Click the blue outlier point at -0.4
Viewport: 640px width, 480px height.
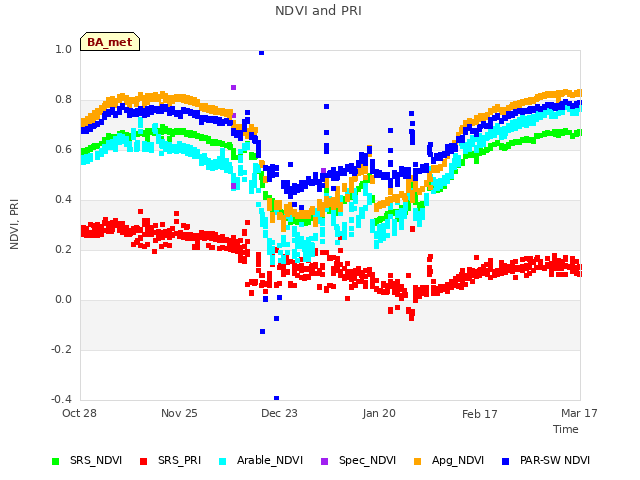click(276, 398)
